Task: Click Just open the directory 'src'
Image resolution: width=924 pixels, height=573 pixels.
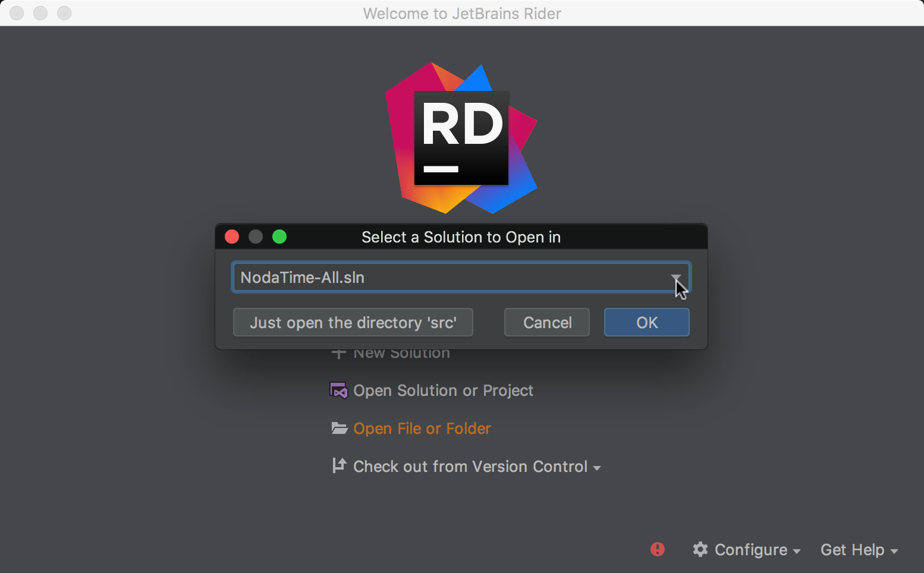Action: 353,322
